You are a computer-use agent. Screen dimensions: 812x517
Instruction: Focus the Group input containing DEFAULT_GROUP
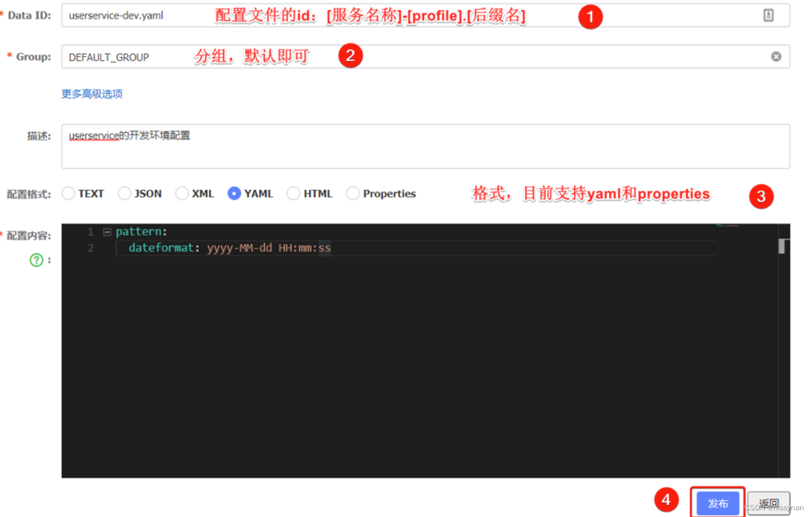tap(426, 56)
